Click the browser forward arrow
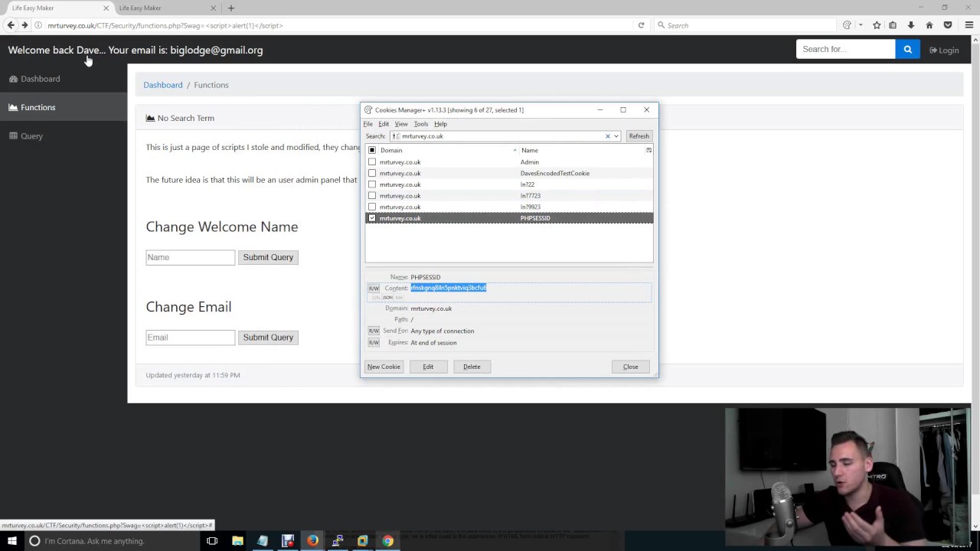 (x=24, y=25)
